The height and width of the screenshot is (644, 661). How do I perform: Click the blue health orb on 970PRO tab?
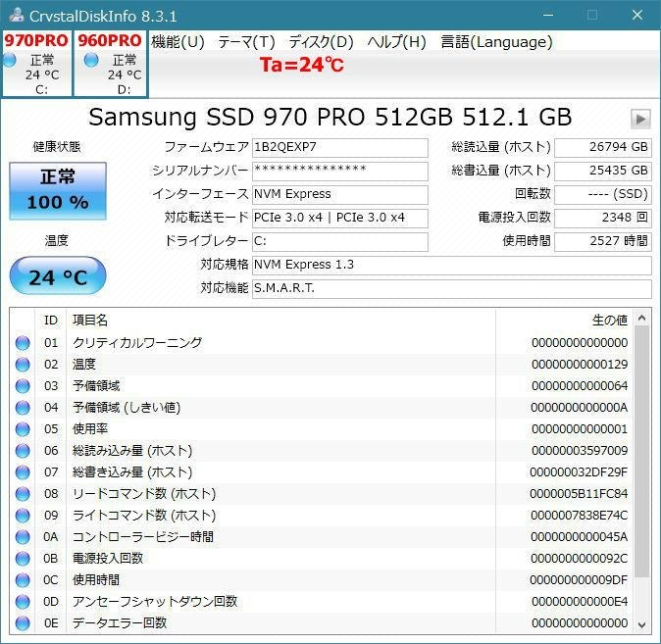coord(9,60)
